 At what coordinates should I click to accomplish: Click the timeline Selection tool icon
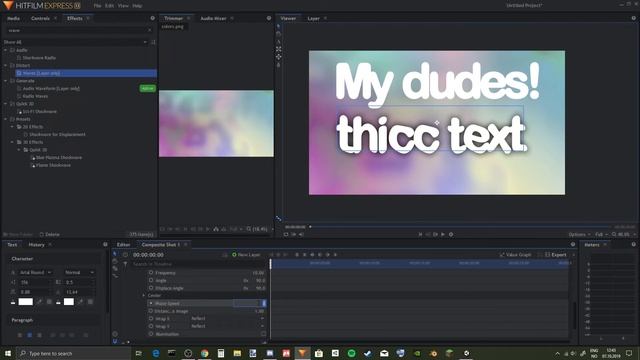pos(115,253)
